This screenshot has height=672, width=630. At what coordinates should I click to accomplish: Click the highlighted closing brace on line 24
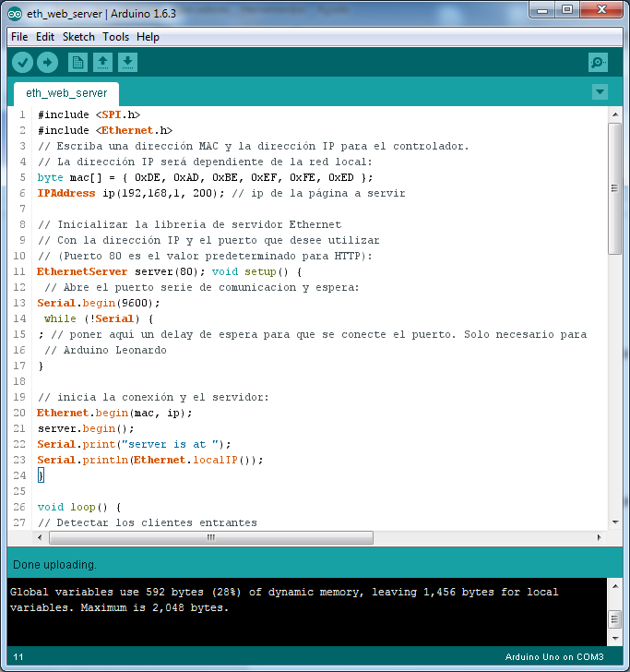[x=41, y=475]
